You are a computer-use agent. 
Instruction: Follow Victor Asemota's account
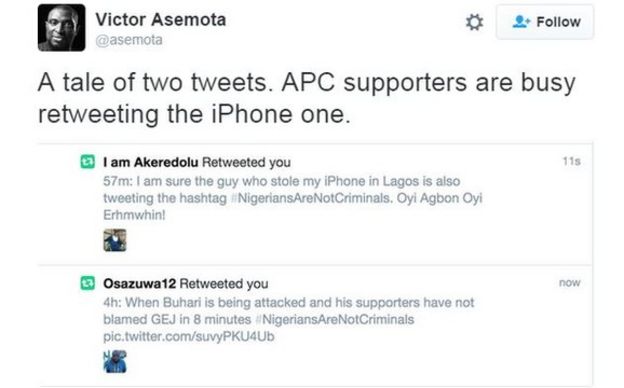coord(545,22)
